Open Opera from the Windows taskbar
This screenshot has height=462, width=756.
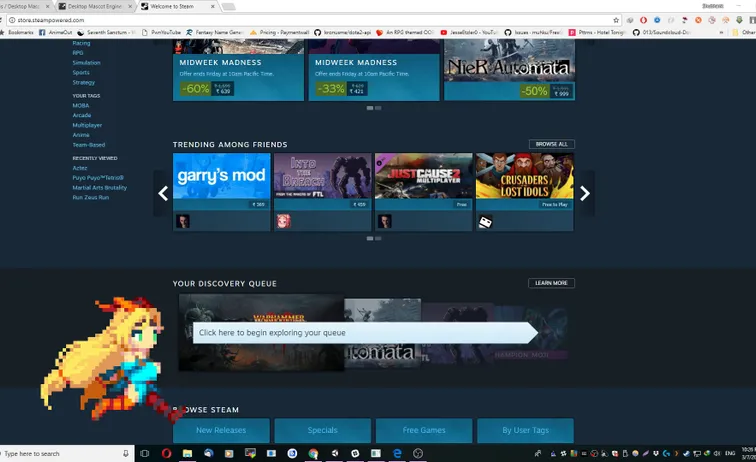click(x=166, y=454)
